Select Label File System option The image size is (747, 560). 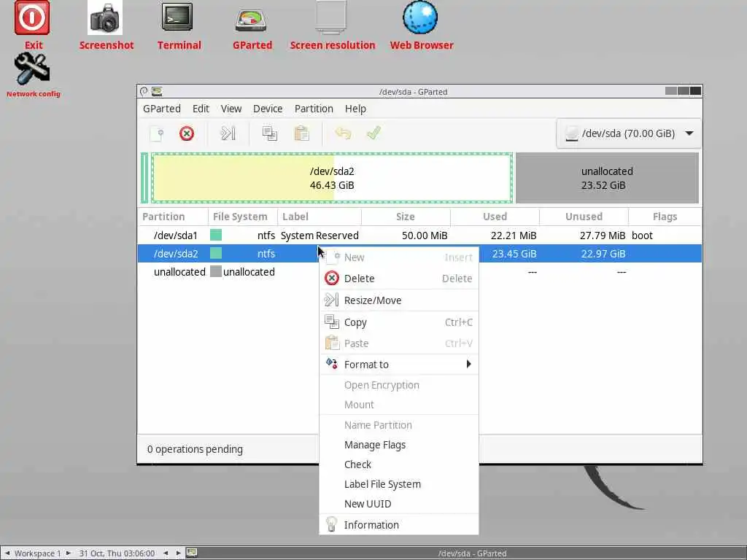(x=399, y=484)
